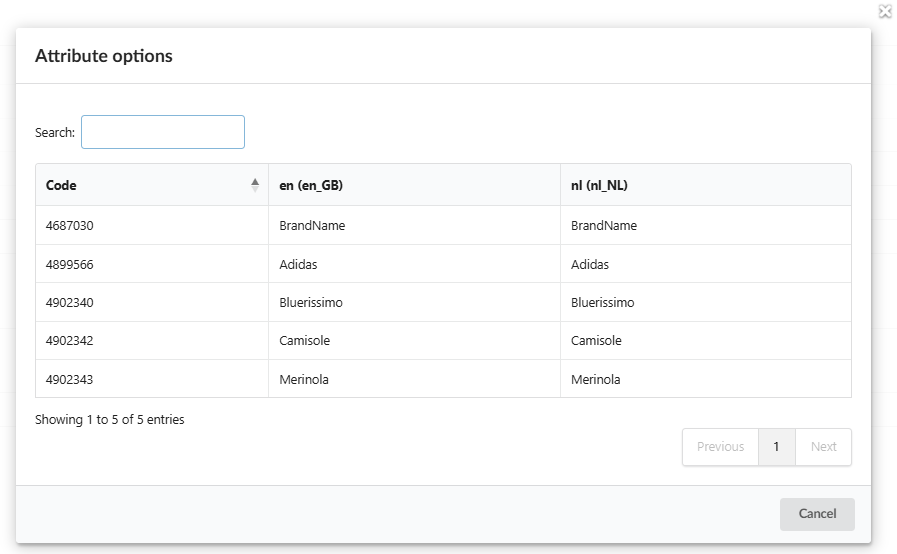897x554 pixels.
Task: Click the English Bluerissimo label
Action: 311,303
